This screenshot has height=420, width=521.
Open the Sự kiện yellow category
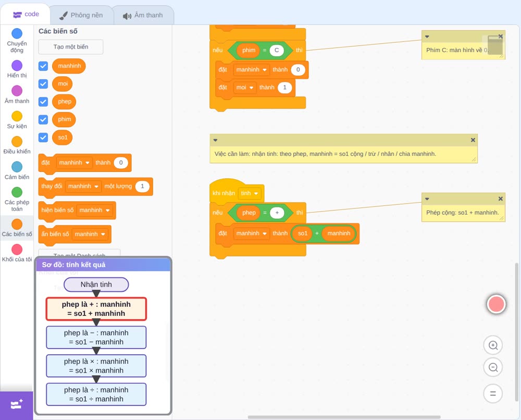point(17,116)
